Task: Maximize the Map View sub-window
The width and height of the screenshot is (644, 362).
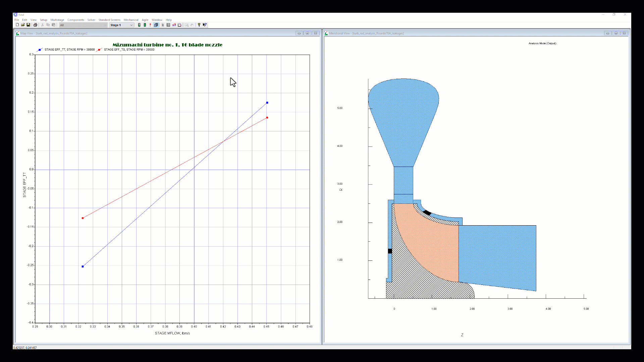Action: pyautogui.click(x=307, y=33)
